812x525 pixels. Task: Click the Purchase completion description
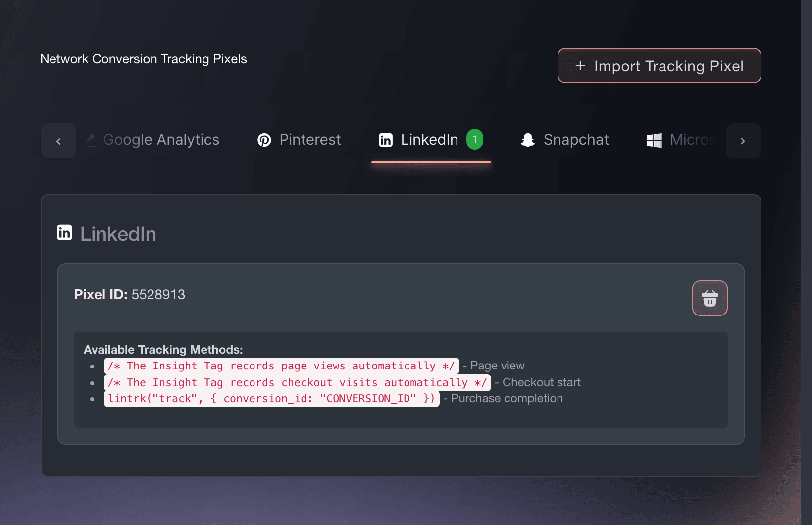[x=507, y=399]
